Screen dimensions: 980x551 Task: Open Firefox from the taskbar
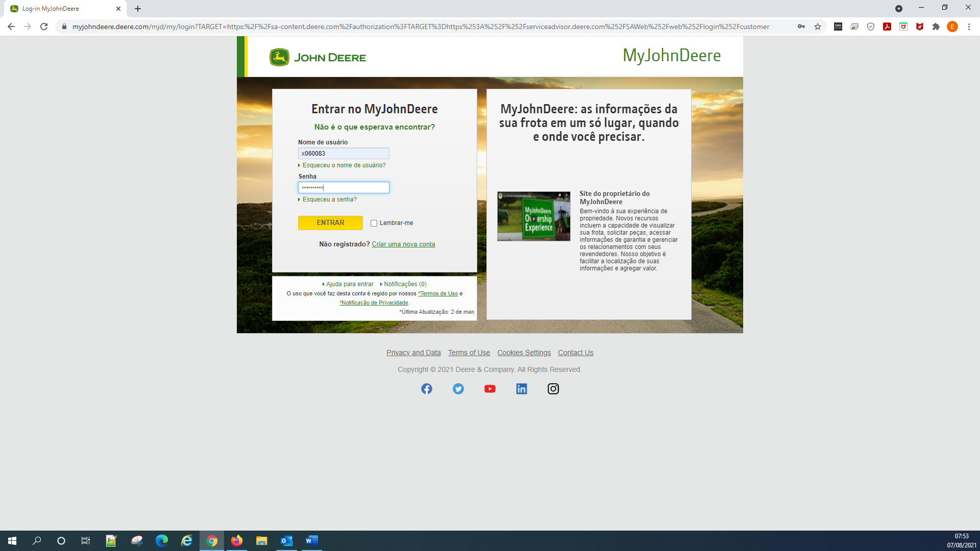(237, 541)
